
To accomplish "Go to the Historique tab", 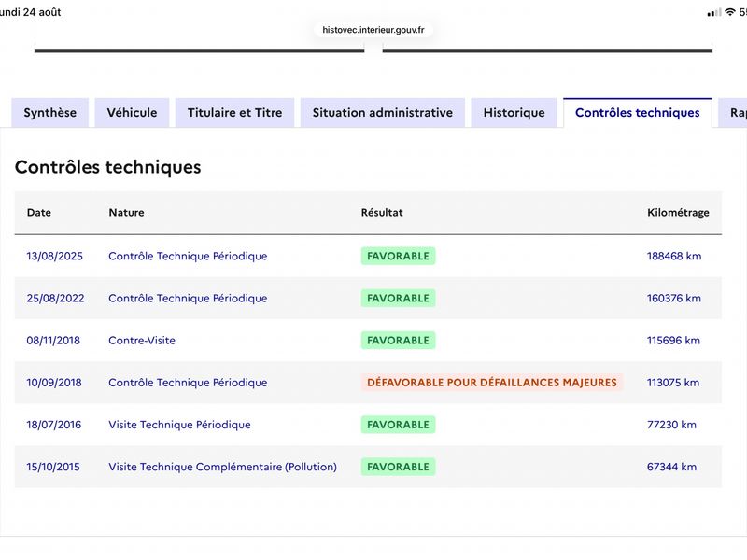I will pyautogui.click(x=514, y=113).
